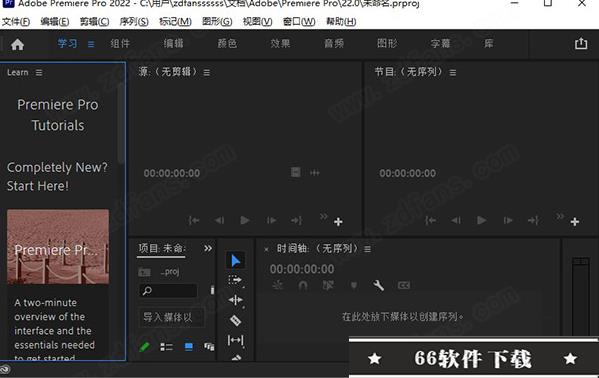Step back one frame in Source monitor
Screen dimensions: 599x378
[219, 221]
